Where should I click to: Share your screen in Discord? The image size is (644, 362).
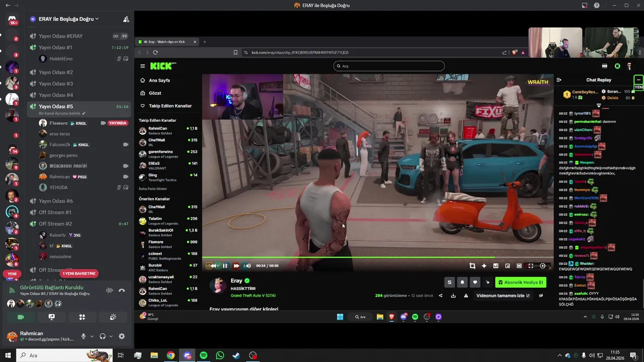point(51,317)
